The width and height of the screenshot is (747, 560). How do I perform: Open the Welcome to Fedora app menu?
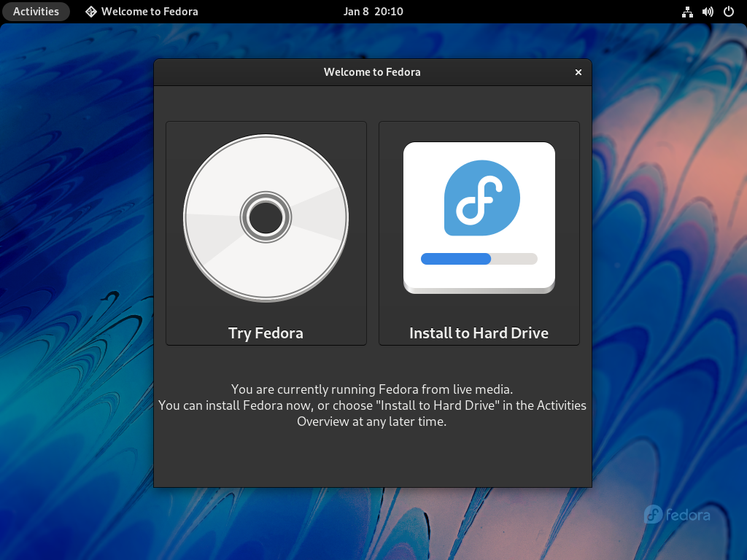(x=142, y=12)
